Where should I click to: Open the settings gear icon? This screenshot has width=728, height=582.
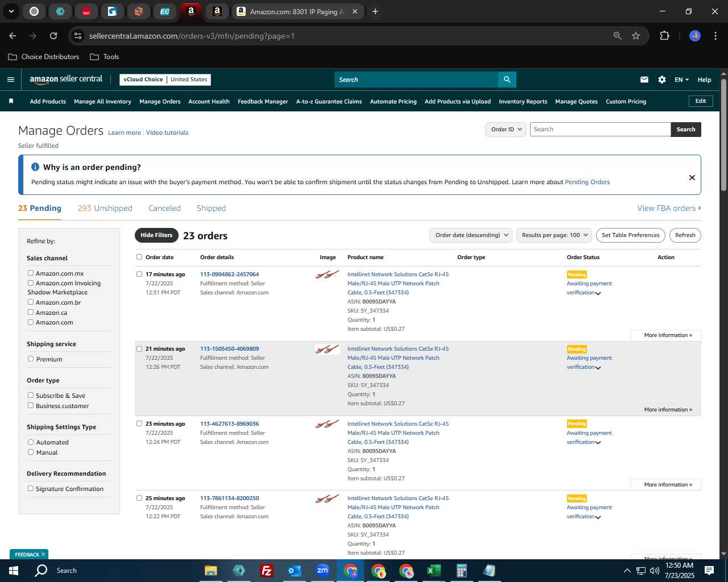662,80
